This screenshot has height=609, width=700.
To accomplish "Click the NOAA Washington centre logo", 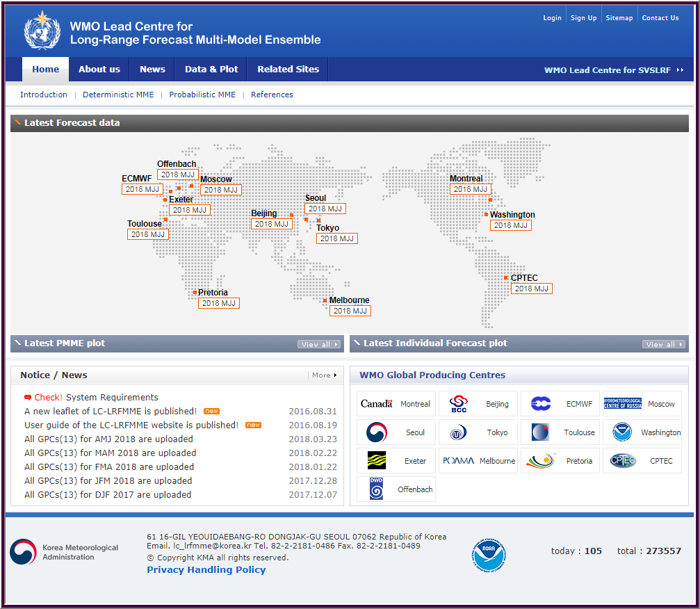I will coord(622,432).
